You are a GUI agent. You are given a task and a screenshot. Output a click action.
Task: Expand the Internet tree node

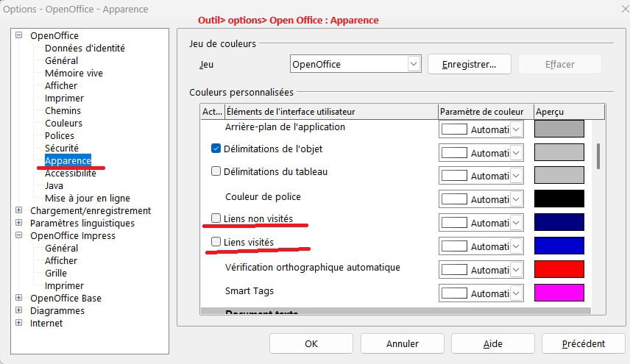[x=19, y=322]
